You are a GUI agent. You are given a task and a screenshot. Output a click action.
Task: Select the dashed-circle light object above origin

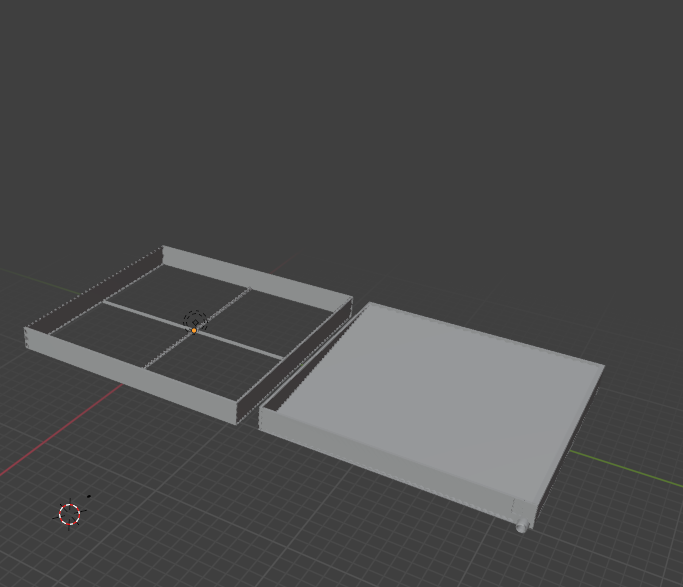click(x=195, y=321)
